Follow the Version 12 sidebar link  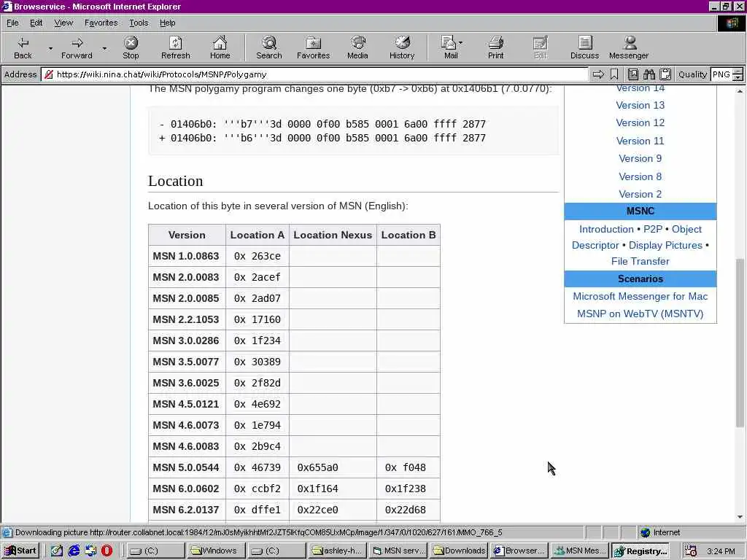(640, 122)
